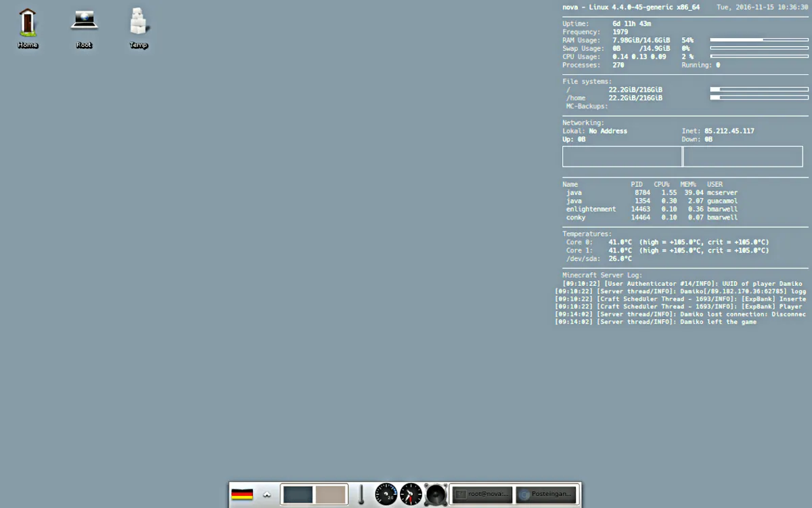Click the CPU usage progress bar

(759, 57)
